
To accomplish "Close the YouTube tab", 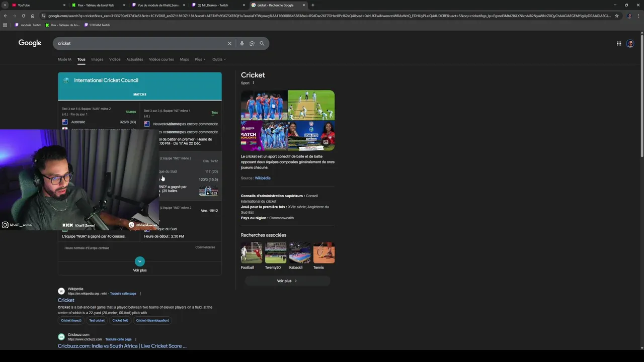I will pyautogui.click(x=64, y=5).
